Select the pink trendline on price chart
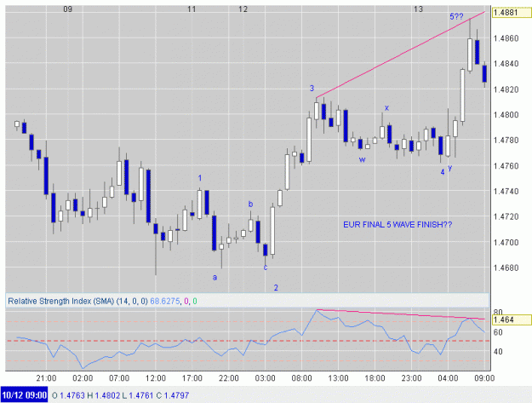The height and width of the screenshot is (403, 532). click(x=400, y=55)
